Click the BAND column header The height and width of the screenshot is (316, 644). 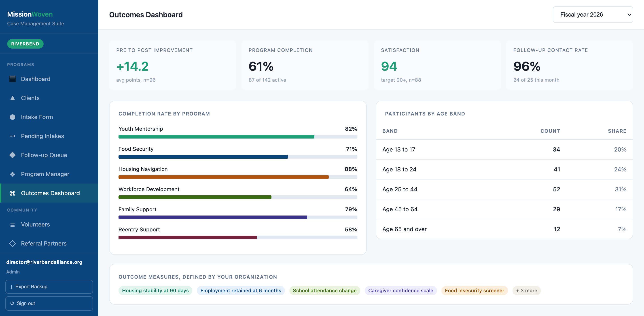(390, 131)
